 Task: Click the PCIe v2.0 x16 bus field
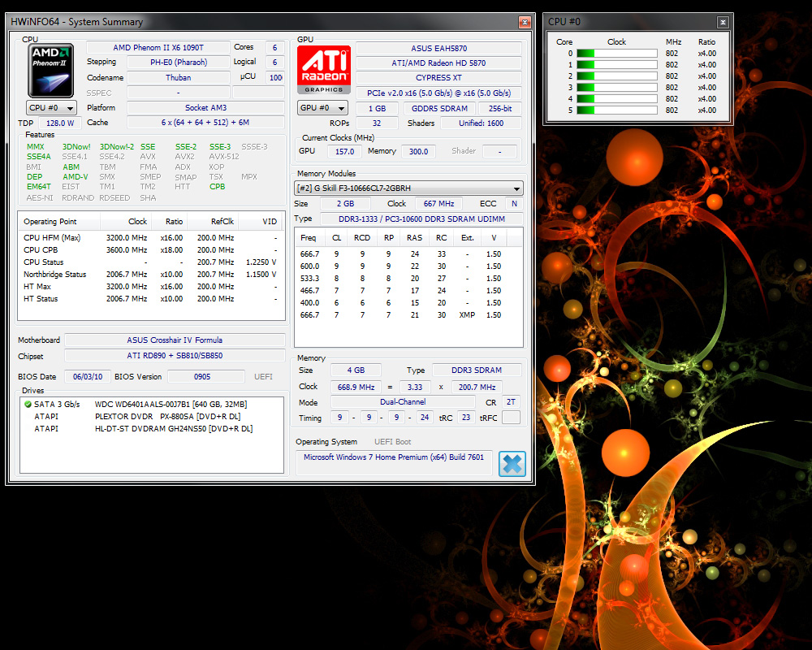pos(438,93)
